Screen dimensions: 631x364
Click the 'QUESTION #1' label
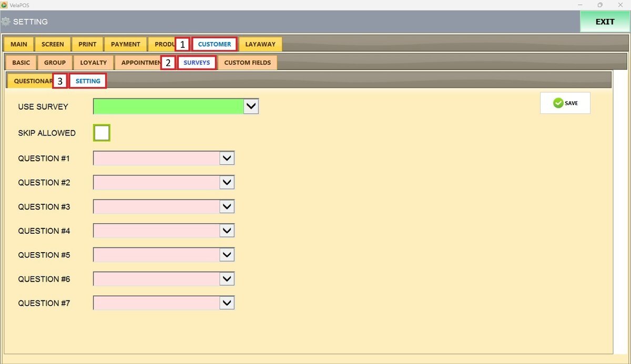pyautogui.click(x=44, y=158)
